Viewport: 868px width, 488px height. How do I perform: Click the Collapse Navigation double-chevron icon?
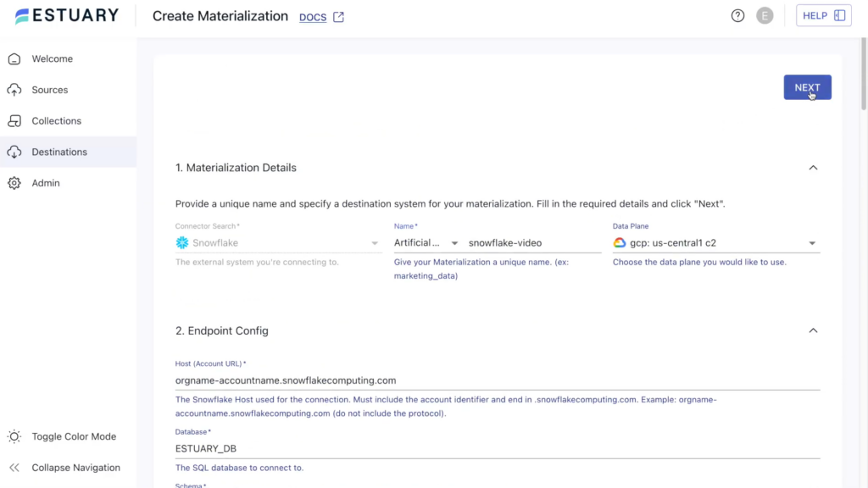14,468
